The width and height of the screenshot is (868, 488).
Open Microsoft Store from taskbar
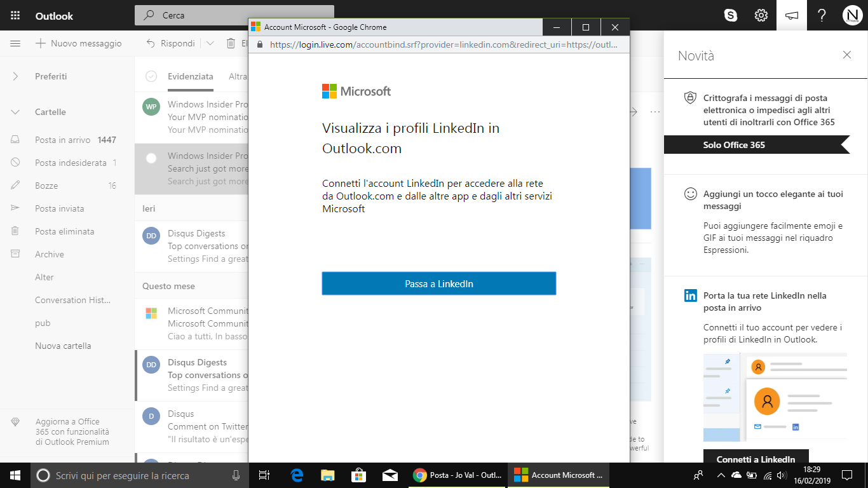tap(358, 475)
